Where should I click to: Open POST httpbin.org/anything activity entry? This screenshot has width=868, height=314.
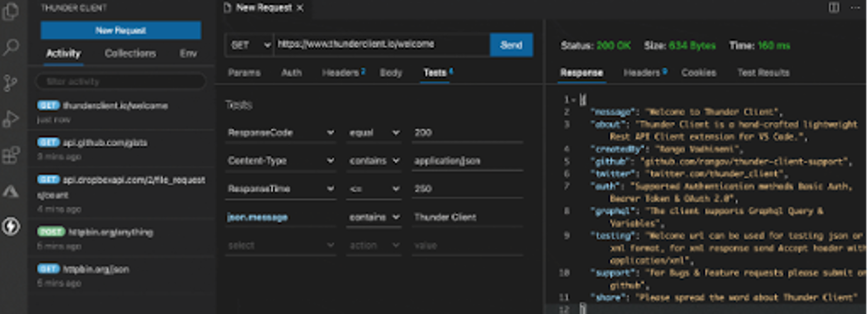point(122,238)
